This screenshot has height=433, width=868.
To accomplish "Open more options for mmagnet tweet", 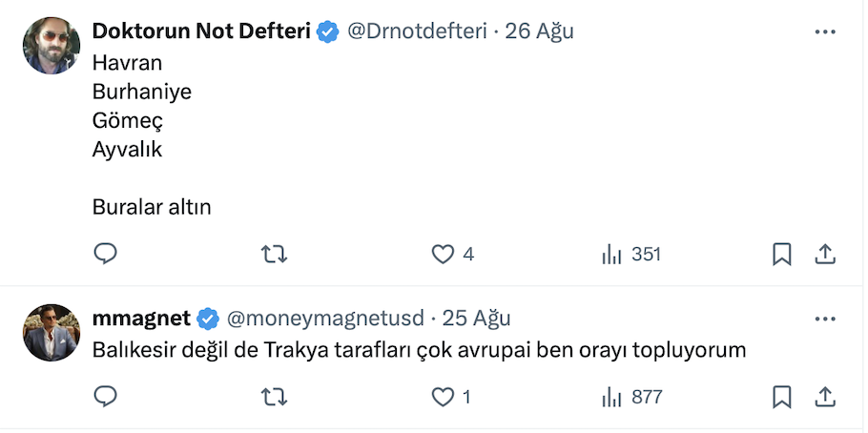I will pyautogui.click(x=825, y=318).
